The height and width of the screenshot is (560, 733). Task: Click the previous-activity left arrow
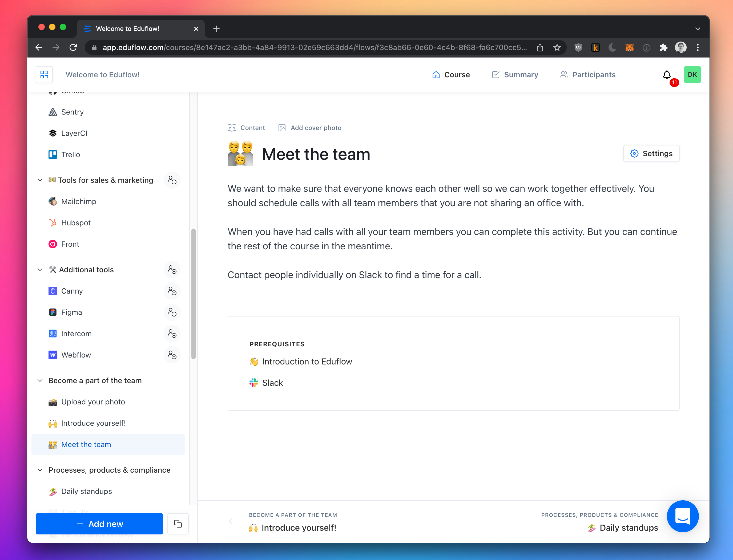(x=232, y=521)
